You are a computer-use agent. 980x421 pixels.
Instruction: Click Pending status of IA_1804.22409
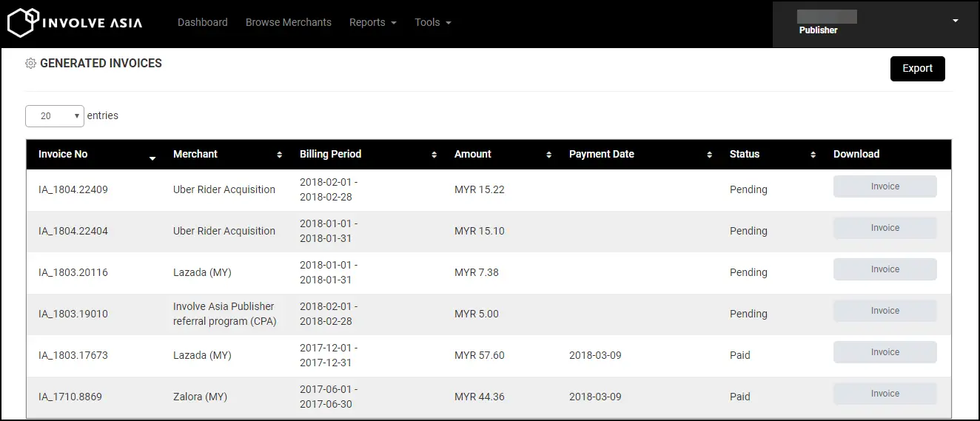748,189
